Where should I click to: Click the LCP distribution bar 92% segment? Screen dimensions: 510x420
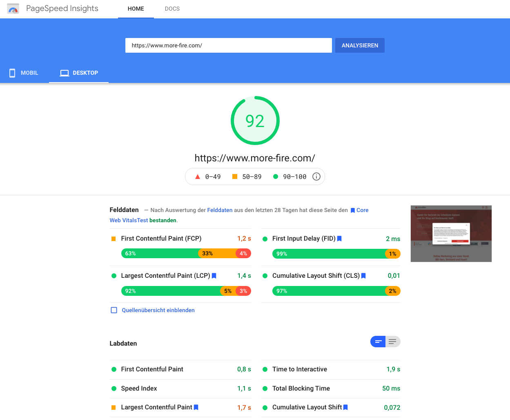tap(171, 291)
